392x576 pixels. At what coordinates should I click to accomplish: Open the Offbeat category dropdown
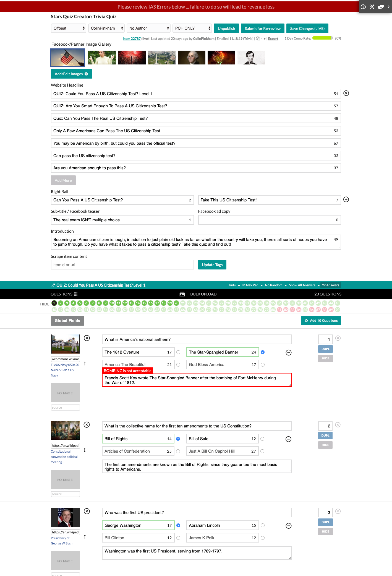(69, 28)
